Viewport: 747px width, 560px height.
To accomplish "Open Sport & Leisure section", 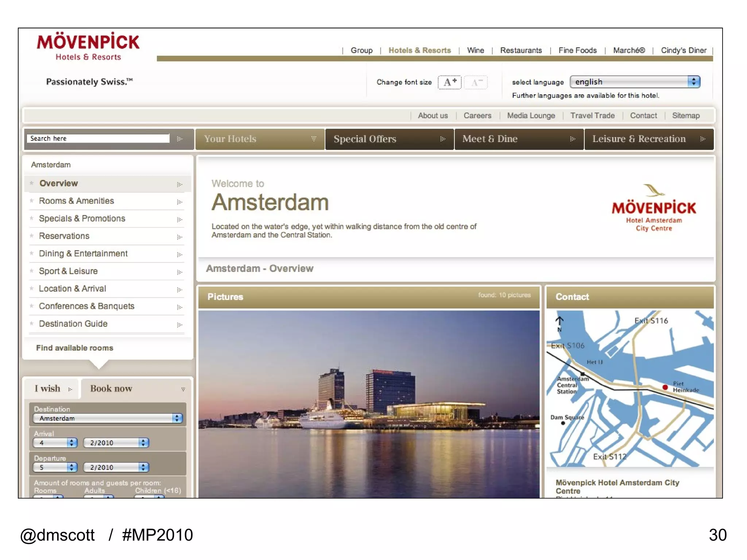I will [107, 271].
